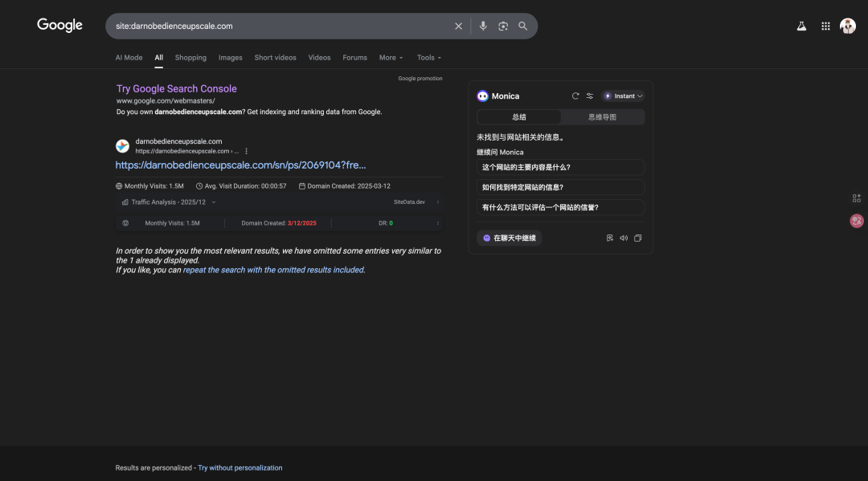Switch to Images tab
Viewport: 868px width, 481px height.
tap(231, 58)
